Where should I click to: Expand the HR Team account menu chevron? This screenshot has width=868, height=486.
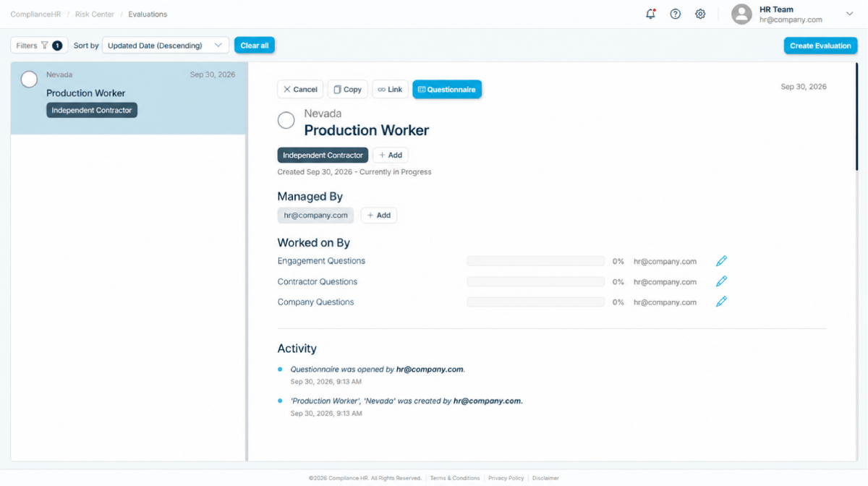pyautogui.click(x=850, y=14)
